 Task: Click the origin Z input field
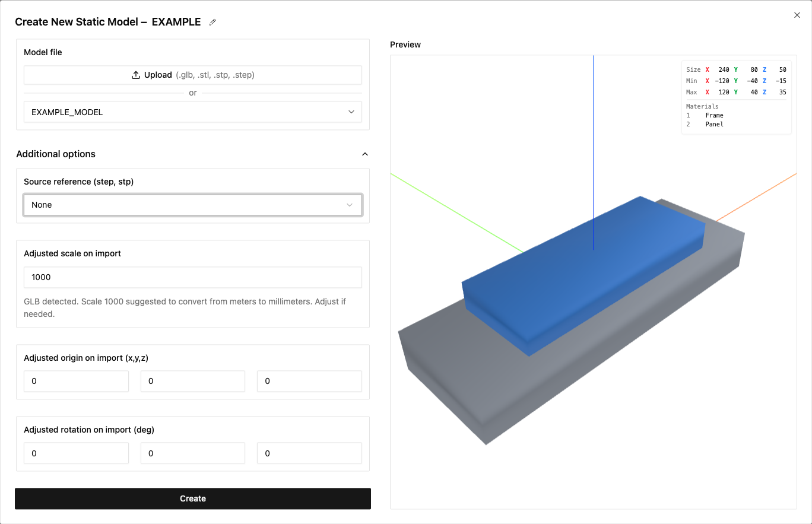(x=309, y=381)
